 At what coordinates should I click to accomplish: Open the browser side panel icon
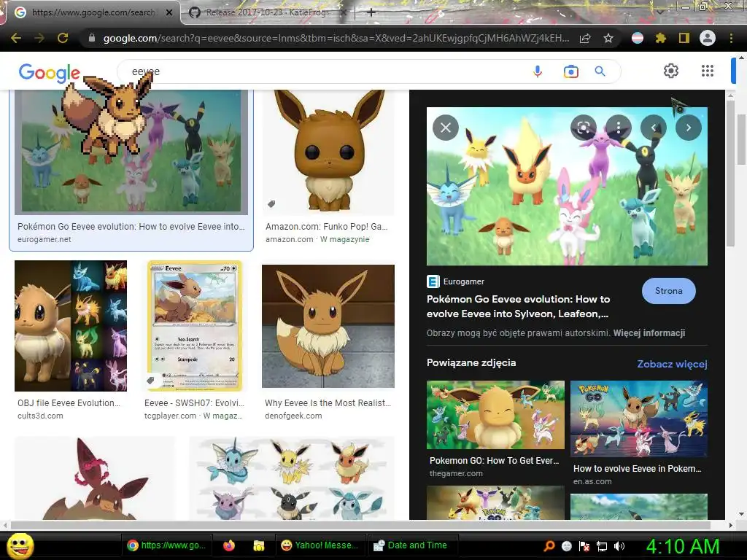coord(684,38)
